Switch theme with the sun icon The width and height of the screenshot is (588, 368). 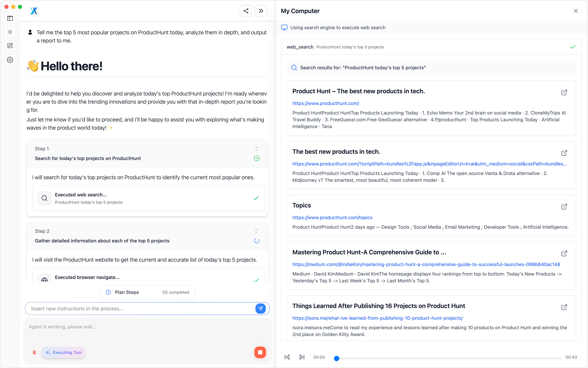[10, 32]
